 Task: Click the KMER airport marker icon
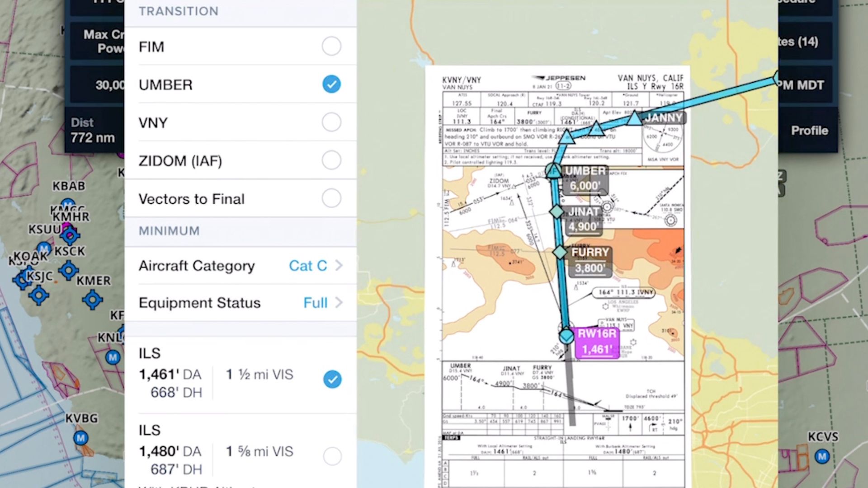pos(93,299)
